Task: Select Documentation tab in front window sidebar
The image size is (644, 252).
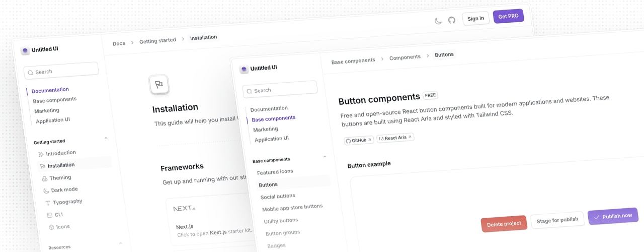Action: point(269,108)
